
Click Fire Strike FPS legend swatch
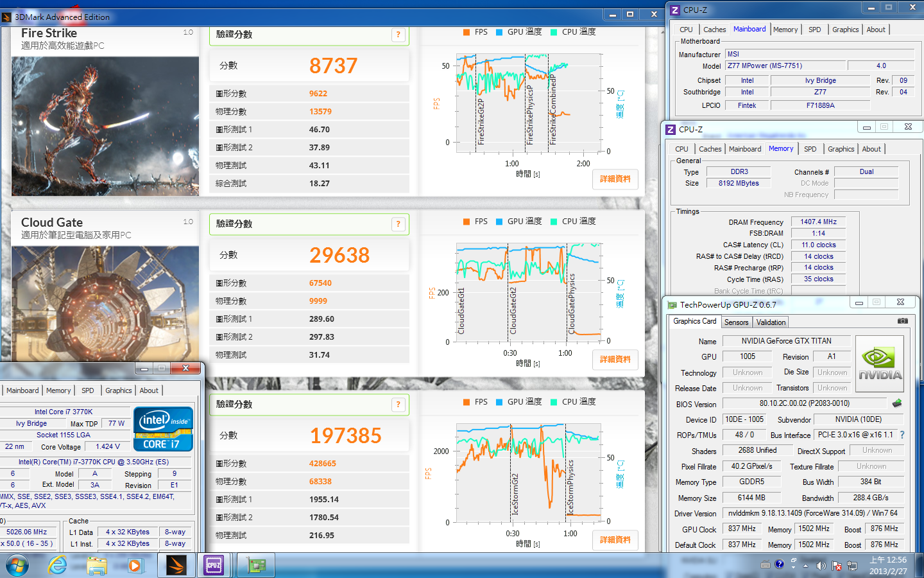tap(466, 32)
